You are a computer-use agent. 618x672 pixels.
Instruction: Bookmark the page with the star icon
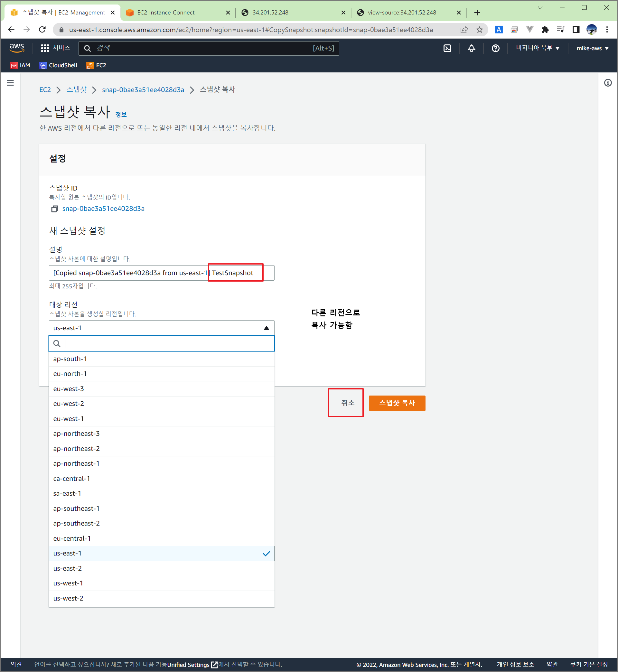[479, 30]
